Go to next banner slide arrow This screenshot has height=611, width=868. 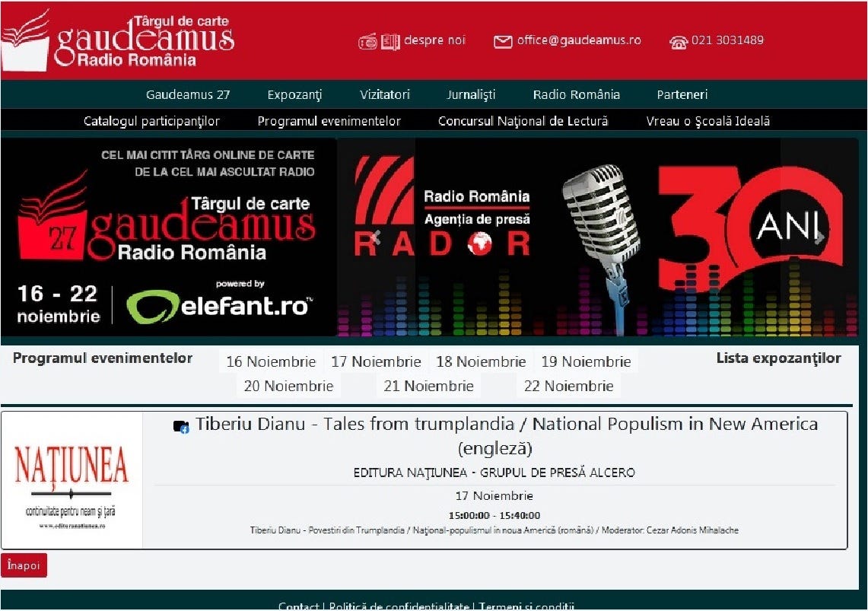tap(819, 237)
